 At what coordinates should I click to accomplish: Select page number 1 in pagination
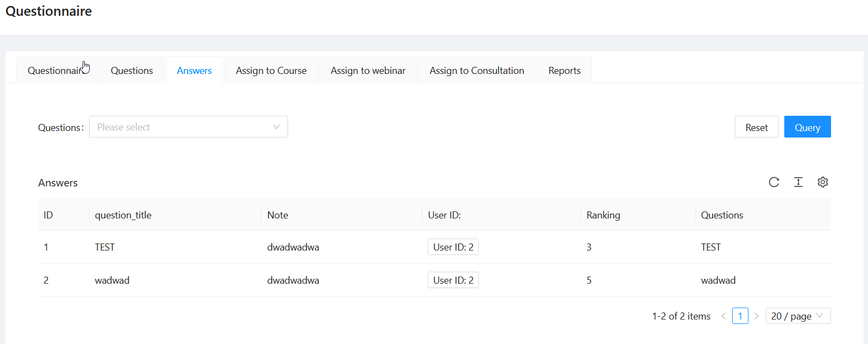click(x=740, y=316)
